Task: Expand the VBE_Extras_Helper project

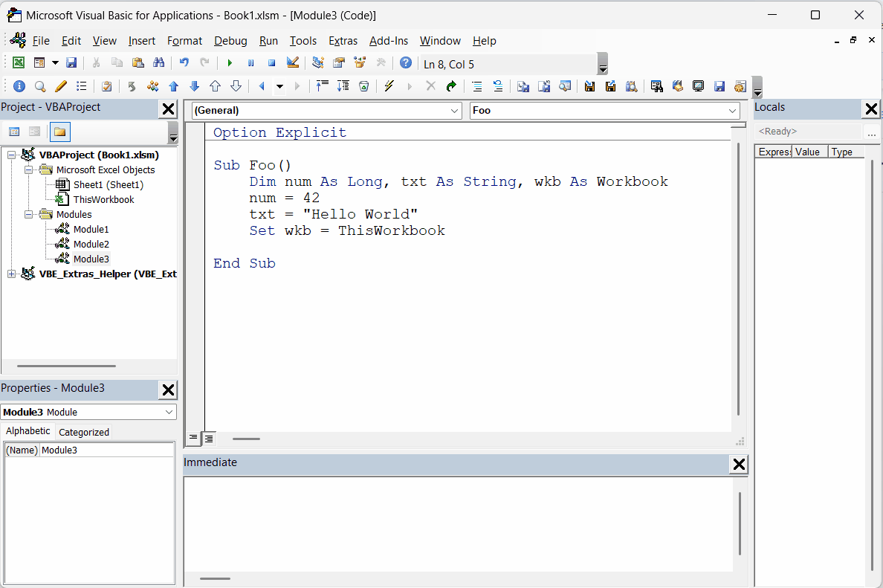Action: [x=11, y=274]
